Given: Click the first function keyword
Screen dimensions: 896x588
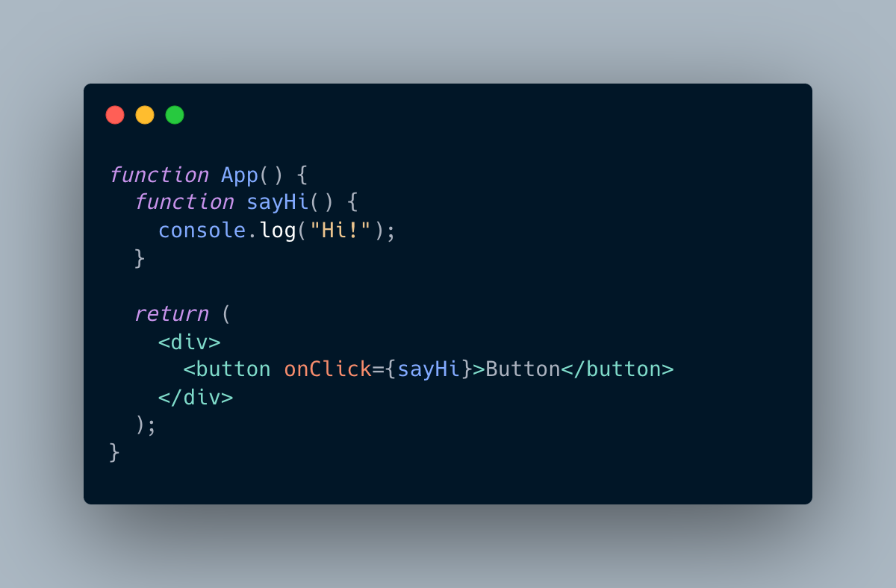Looking at the screenshot, I should [x=159, y=175].
